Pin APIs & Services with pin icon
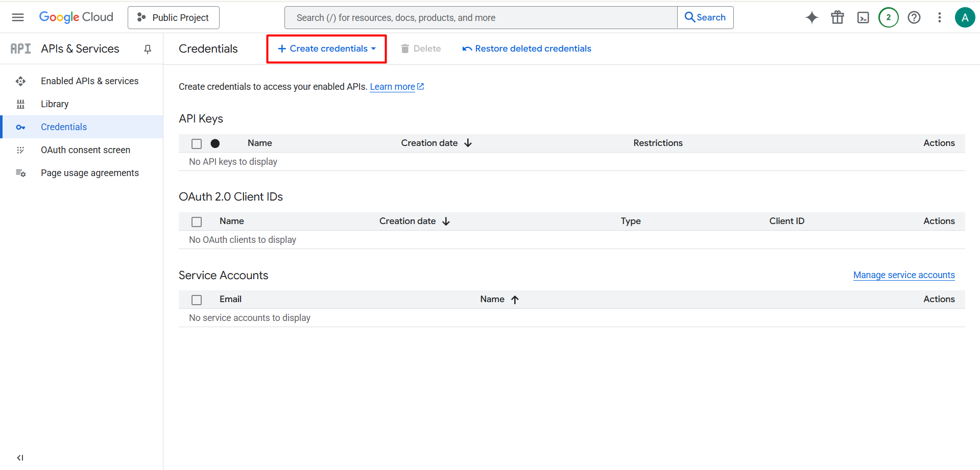980x470 pixels. (x=148, y=49)
